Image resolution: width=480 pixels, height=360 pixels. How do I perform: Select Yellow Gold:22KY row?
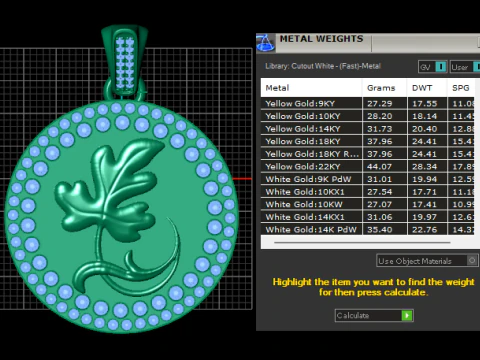point(367,166)
